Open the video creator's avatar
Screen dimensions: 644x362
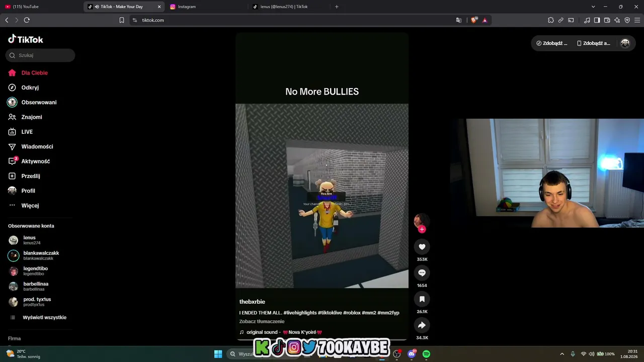tap(421, 220)
